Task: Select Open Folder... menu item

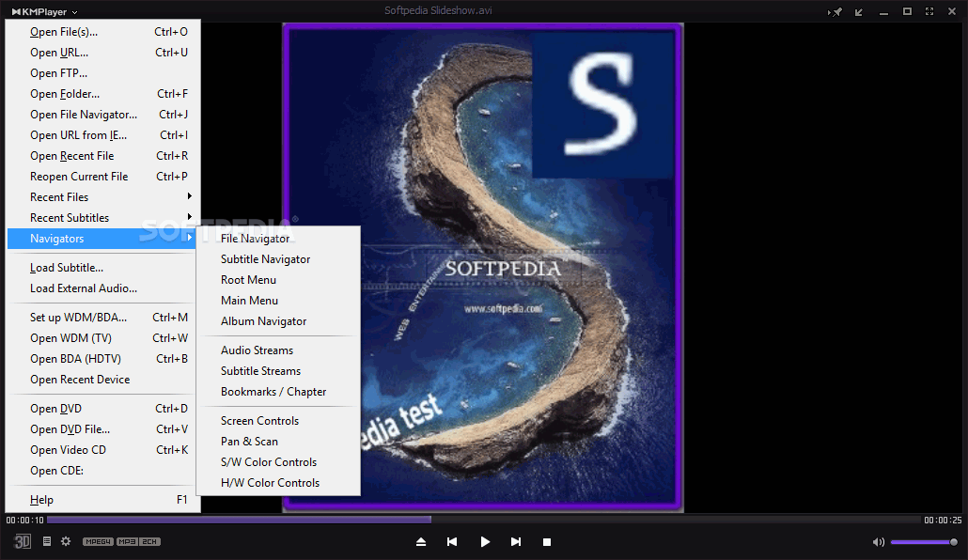Action: pos(103,94)
